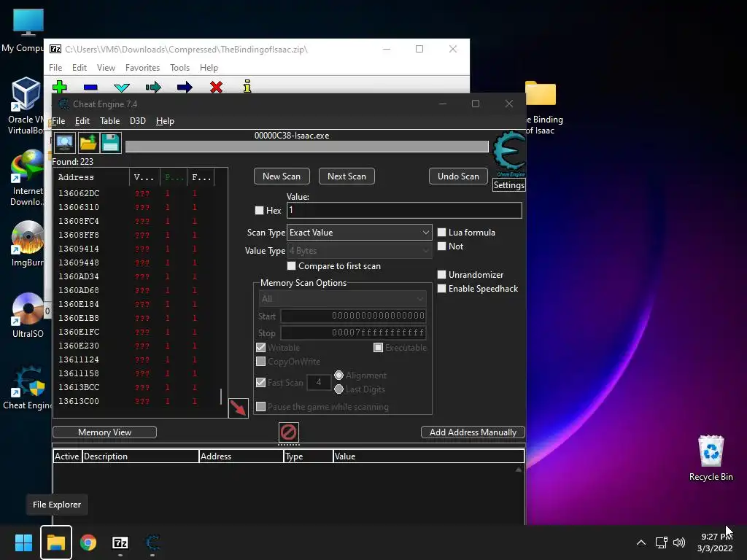
Task: Open the Table menu
Action: click(109, 121)
